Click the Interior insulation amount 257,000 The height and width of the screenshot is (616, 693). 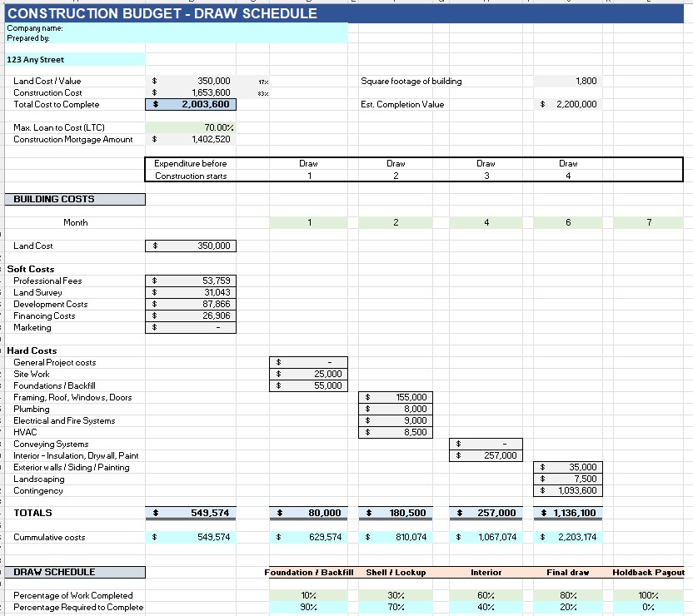coord(486,456)
